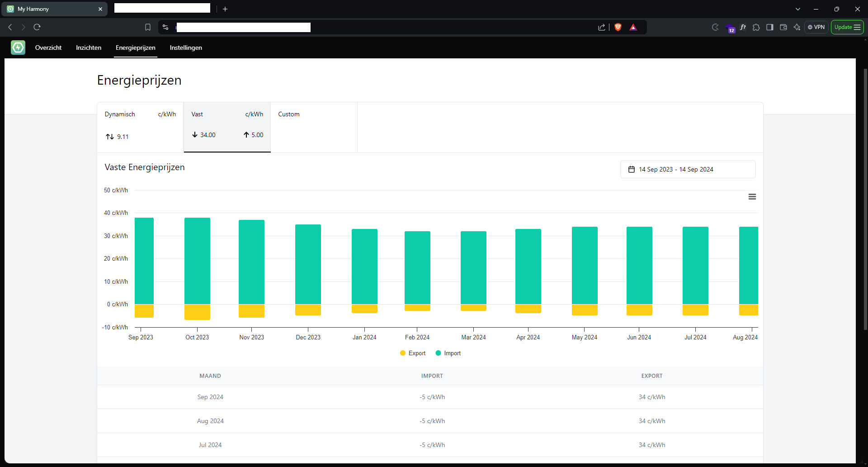Click the 34.00 import price value
Screen dimensions: 868x467
(208, 135)
